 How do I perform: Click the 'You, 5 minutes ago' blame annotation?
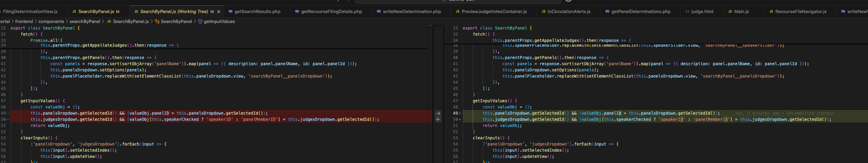click(784, 113)
